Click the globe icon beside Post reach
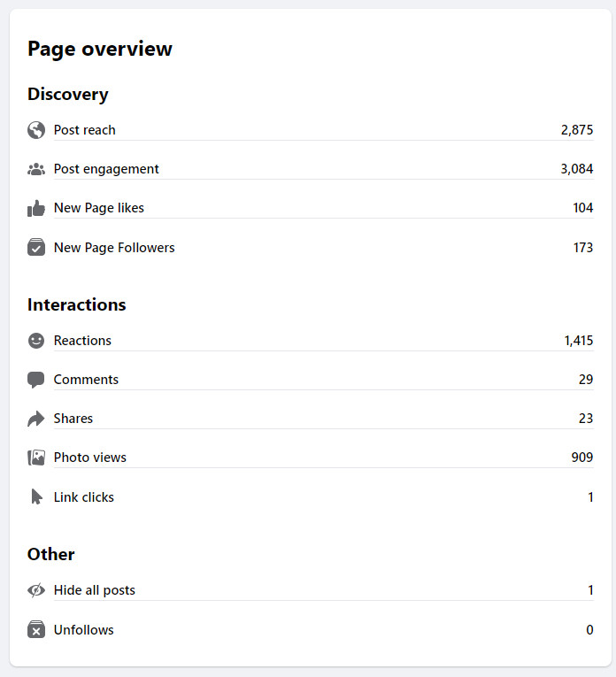This screenshot has height=677, width=616. [36, 130]
